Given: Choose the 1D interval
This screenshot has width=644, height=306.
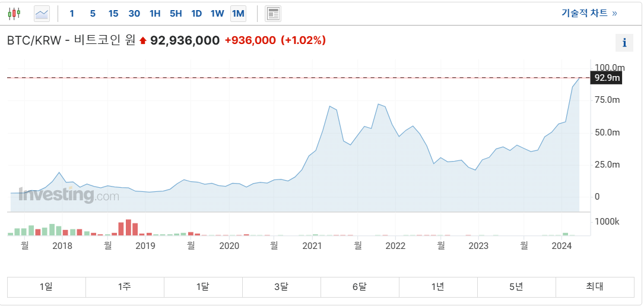Looking at the screenshot, I should 196,14.
